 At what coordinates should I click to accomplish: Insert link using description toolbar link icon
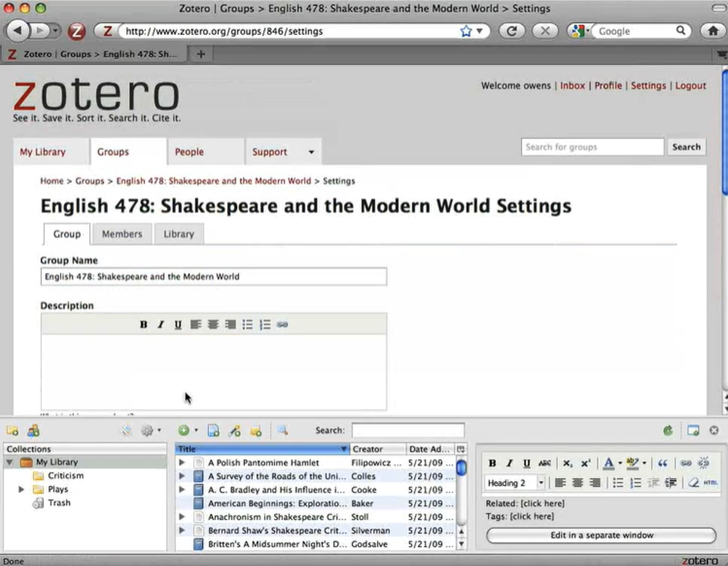point(282,324)
